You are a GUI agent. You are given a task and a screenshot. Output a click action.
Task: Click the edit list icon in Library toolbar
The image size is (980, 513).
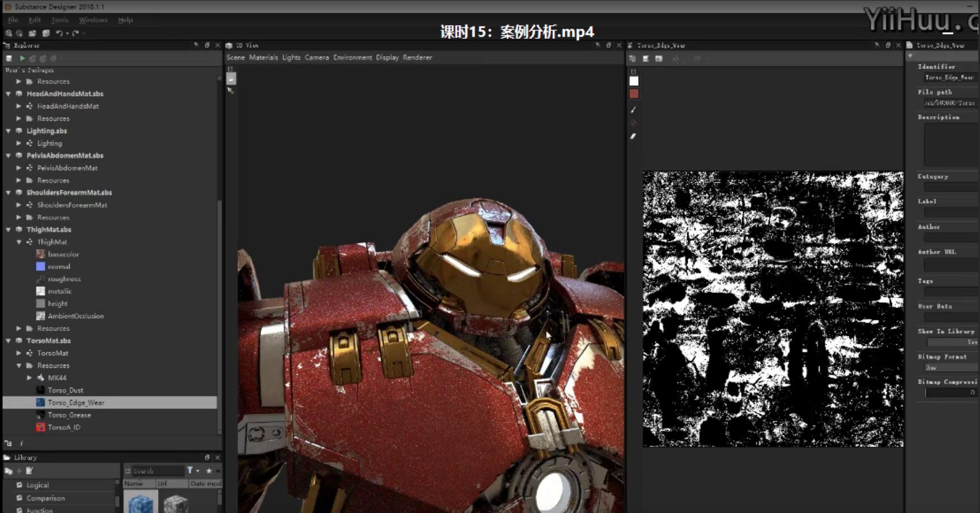pyautogui.click(x=30, y=471)
